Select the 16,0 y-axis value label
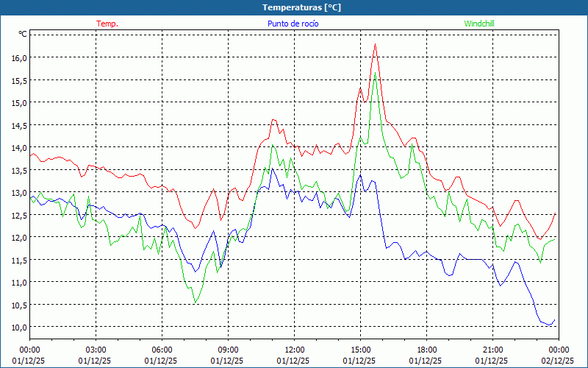The width and height of the screenshot is (588, 368). point(18,57)
